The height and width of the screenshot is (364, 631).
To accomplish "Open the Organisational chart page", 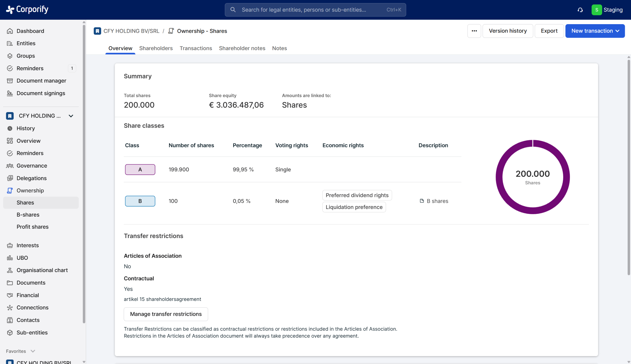I will [x=42, y=270].
